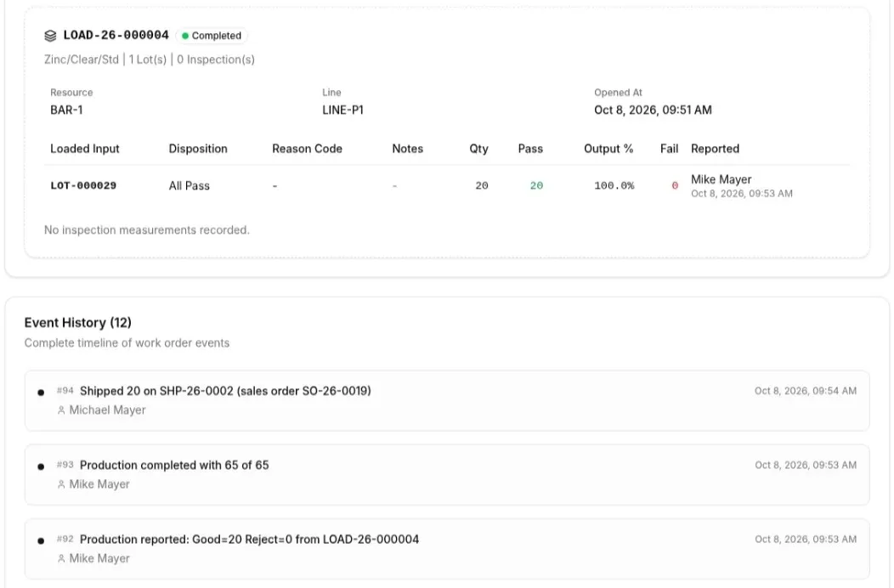
Task: Click the 'Pass' column header
Action: coord(530,149)
